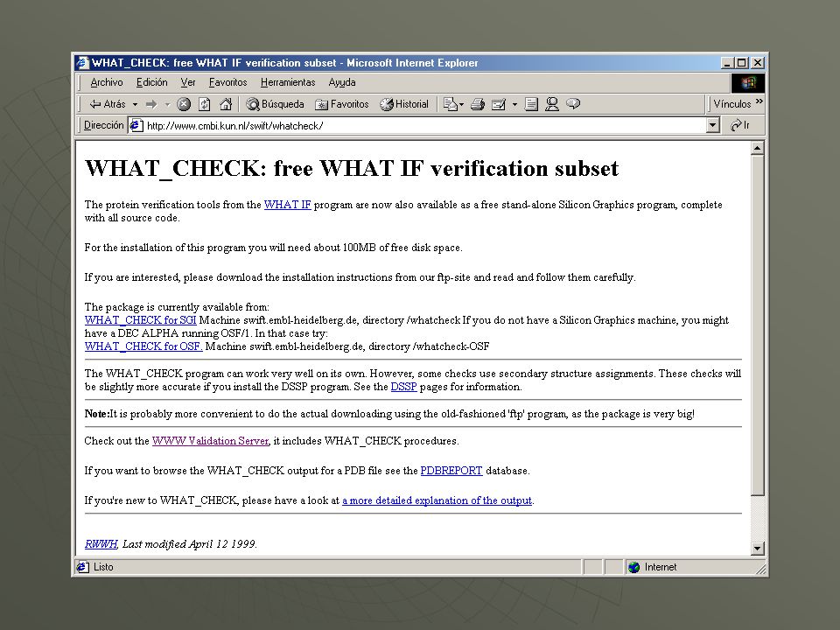
Task: Open the PDBREPORT database link
Action: pos(451,471)
